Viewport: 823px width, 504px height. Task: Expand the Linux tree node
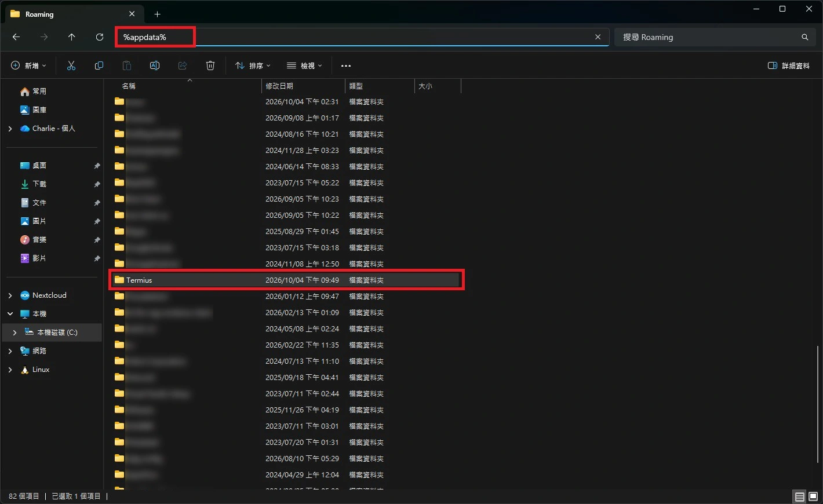tap(10, 370)
